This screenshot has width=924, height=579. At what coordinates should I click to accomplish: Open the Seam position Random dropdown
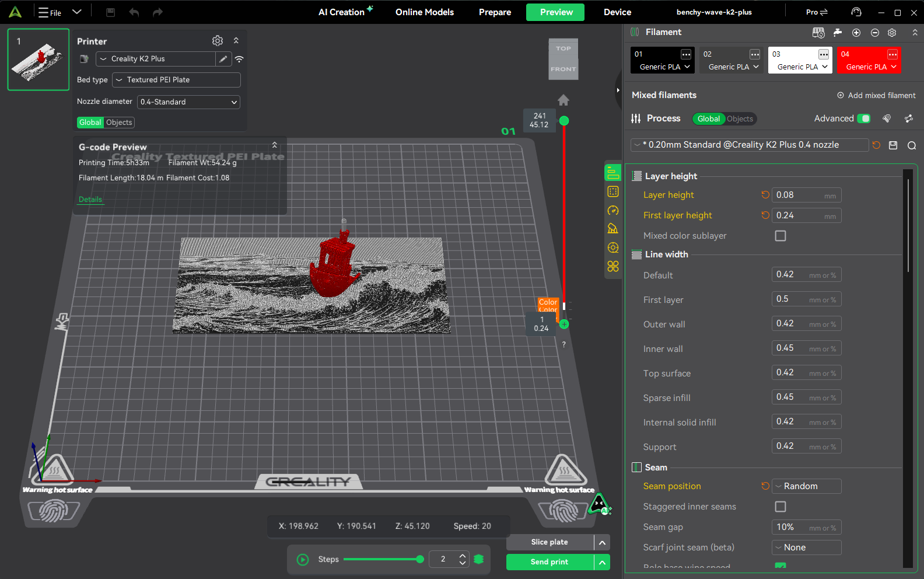click(x=806, y=486)
